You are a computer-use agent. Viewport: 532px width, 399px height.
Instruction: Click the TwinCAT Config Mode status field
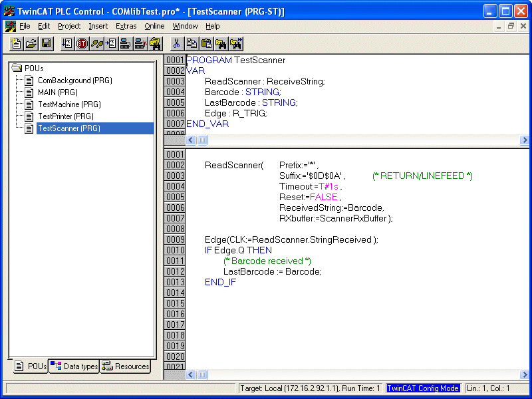point(423,388)
